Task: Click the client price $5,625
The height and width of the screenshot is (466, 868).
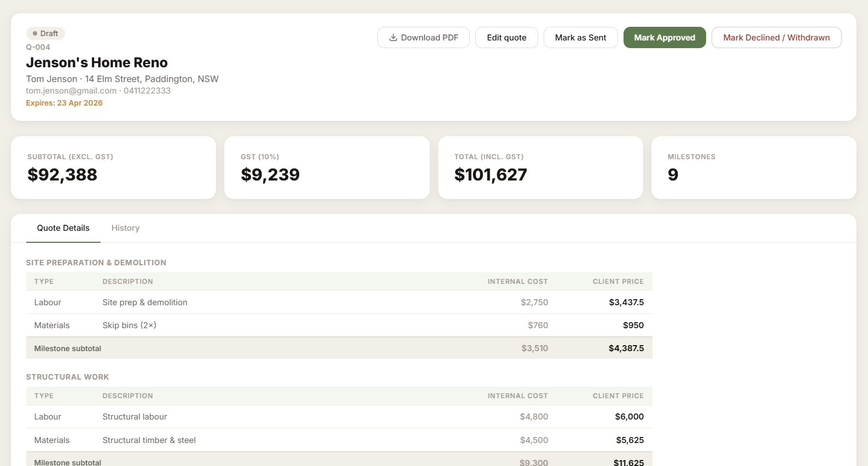Action: tap(630, 440)
